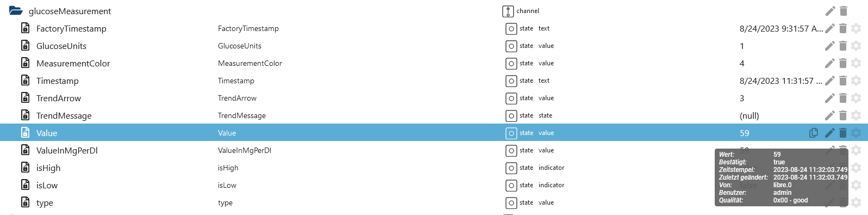Edit the selected Value row
This screenshot has height=215, width=868.
click(830, 133)
